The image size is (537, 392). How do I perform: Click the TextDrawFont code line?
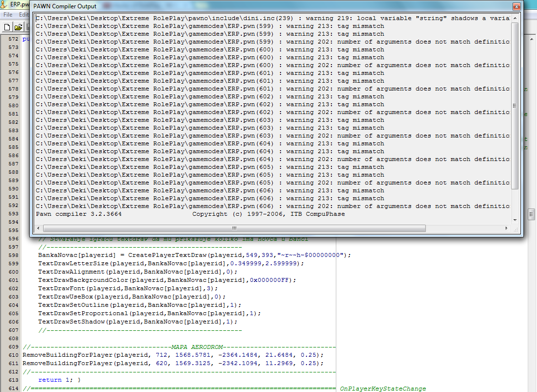pos(128,289)
